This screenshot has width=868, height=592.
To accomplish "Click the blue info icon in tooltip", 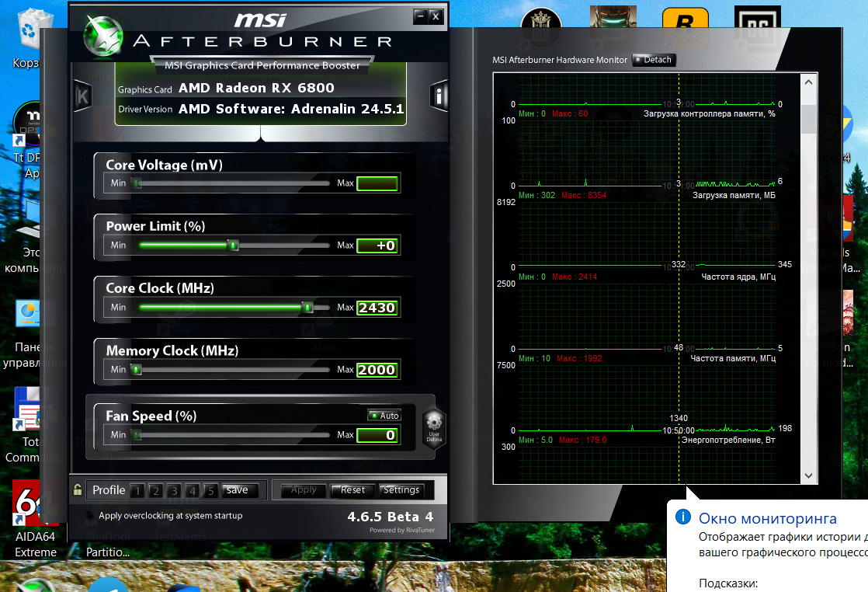I will (683, 517).
